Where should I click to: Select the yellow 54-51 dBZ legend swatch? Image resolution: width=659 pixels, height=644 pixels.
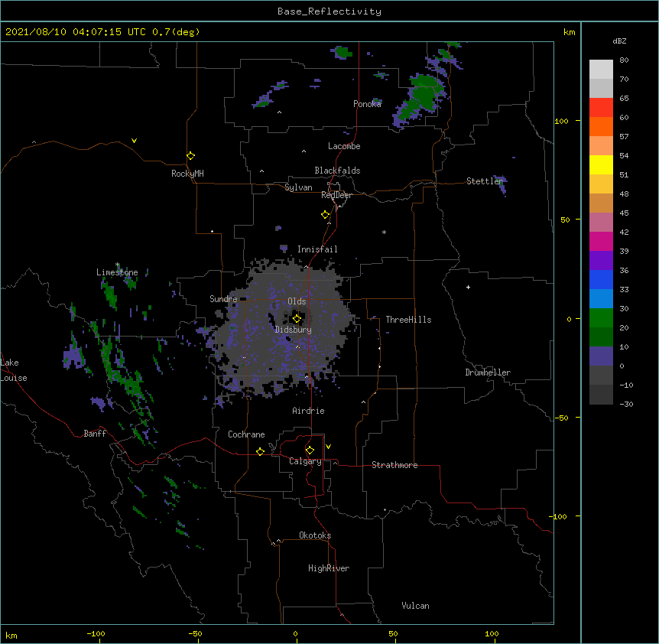tap(601, 164)
